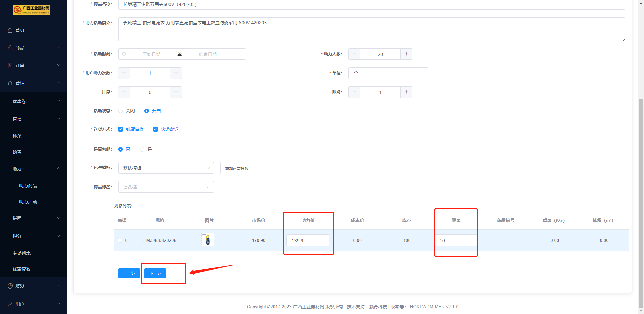The width and height of the screenshot is (644, 314).
Task: Click the order list icon for 订单
Action: point(10,66)
